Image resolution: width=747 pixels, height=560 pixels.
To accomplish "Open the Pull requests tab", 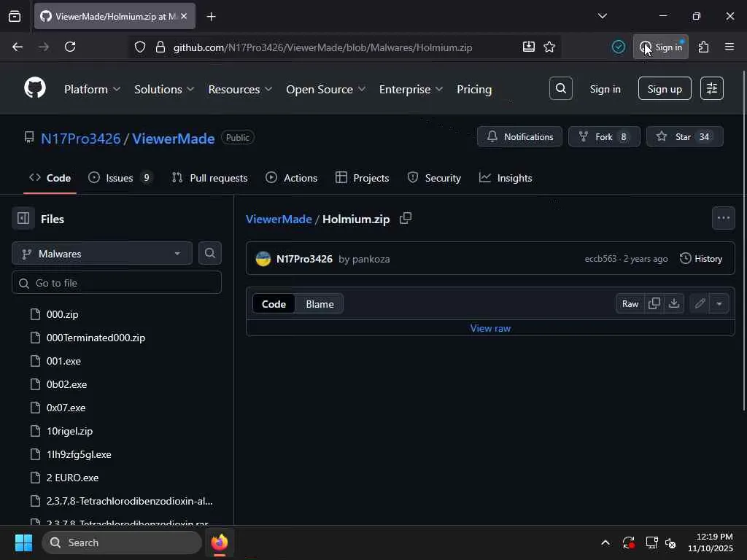I will click(x=209, y=178).
